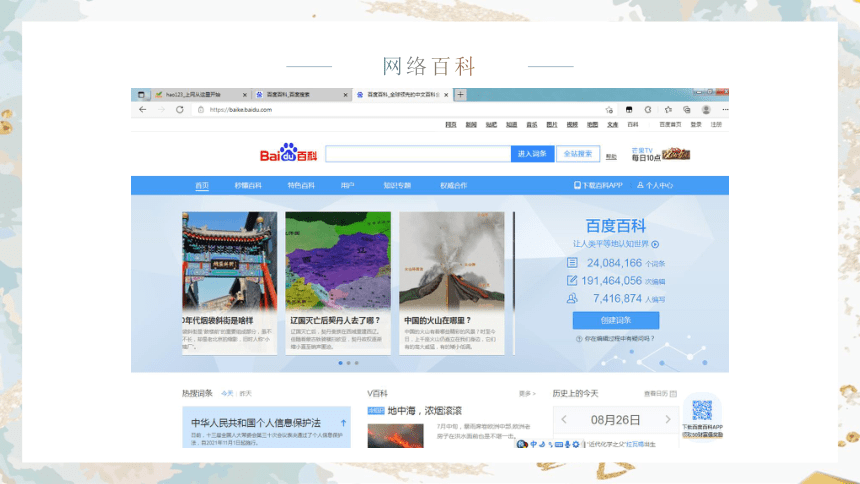Click the 帮助 link beside search
This screenshot has width=860, height=484.
(x=611, y=157)
